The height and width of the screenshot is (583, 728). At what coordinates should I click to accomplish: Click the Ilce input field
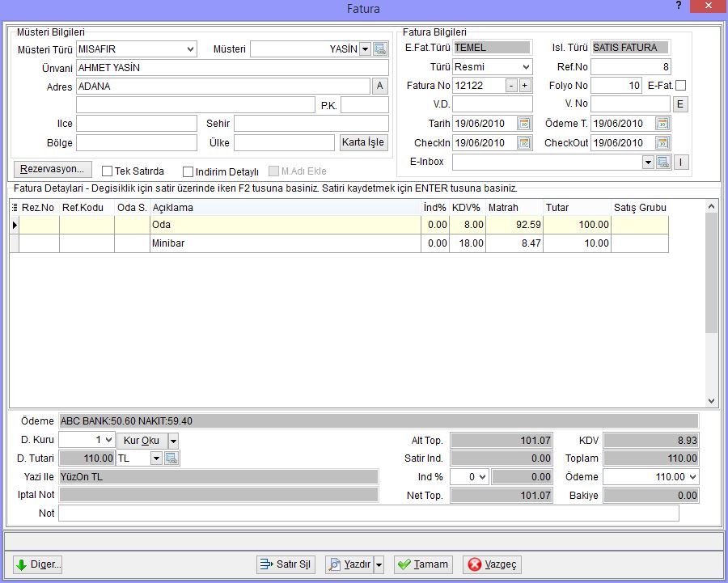(x=137, y=124)
